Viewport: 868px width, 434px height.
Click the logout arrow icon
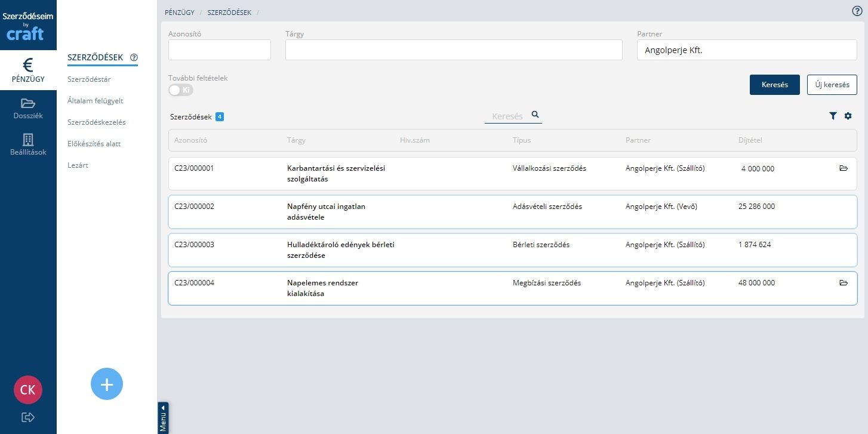tap(28, 417)
